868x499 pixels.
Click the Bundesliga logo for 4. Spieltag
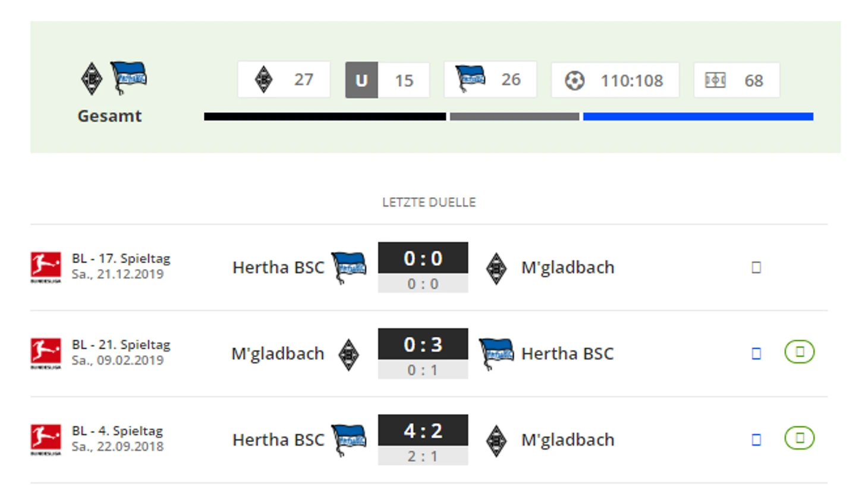[x=46, y=440]
